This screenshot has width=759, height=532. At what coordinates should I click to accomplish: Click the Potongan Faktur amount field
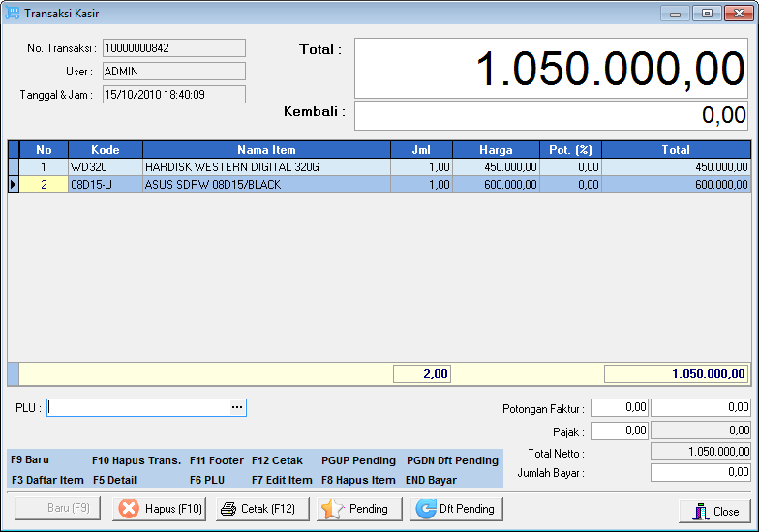click(x=701, y=407)
